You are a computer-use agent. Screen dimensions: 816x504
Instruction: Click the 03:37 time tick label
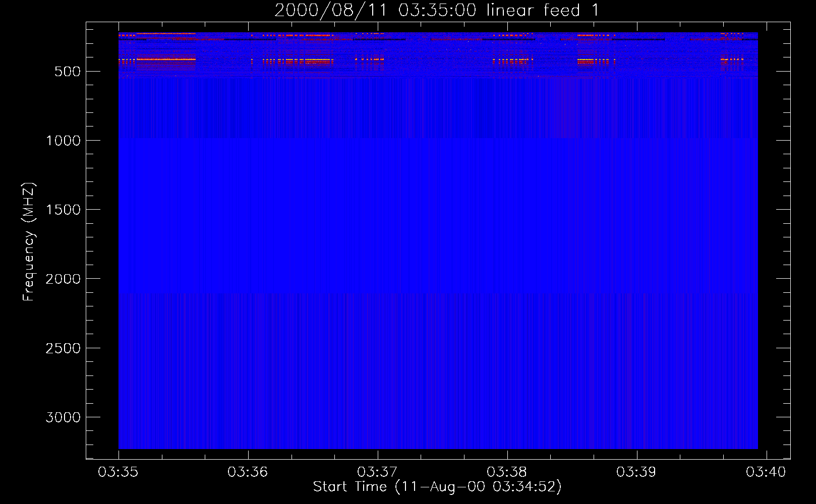tap(377, 472)
